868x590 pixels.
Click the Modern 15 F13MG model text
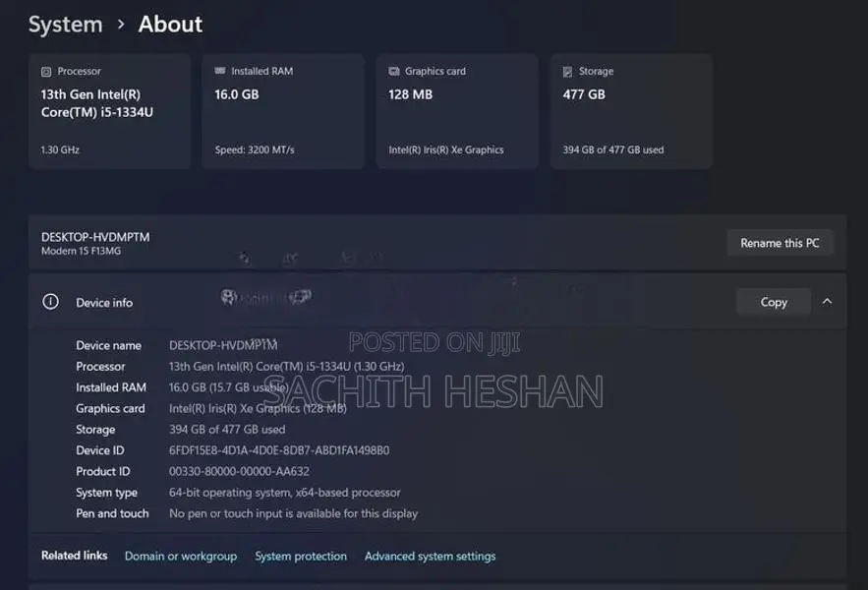[x=81, y=251]
